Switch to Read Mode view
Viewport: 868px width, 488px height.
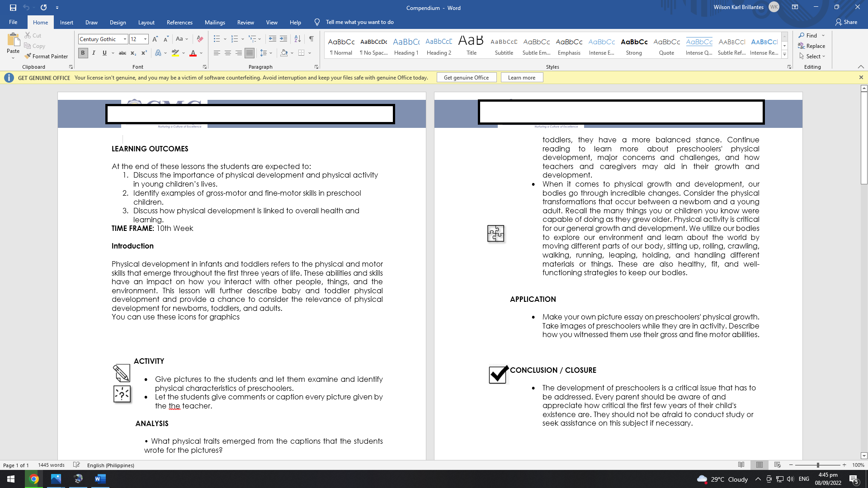741,465
